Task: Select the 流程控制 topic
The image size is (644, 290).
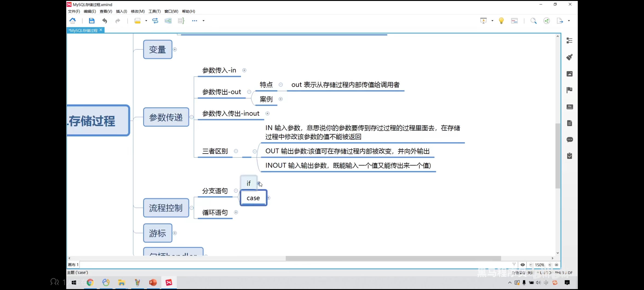Action: (x=166, y=208)
